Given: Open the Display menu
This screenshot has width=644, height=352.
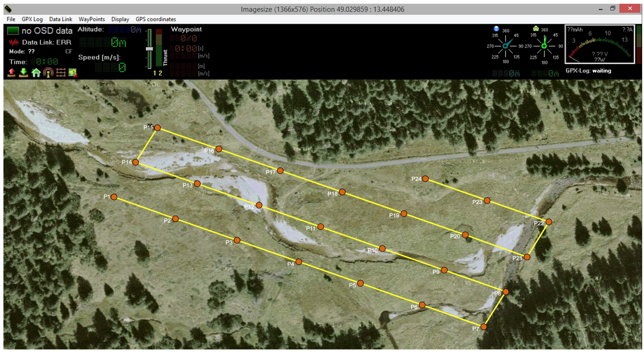Looking at the screenshot, I should [x=121, y=19].
